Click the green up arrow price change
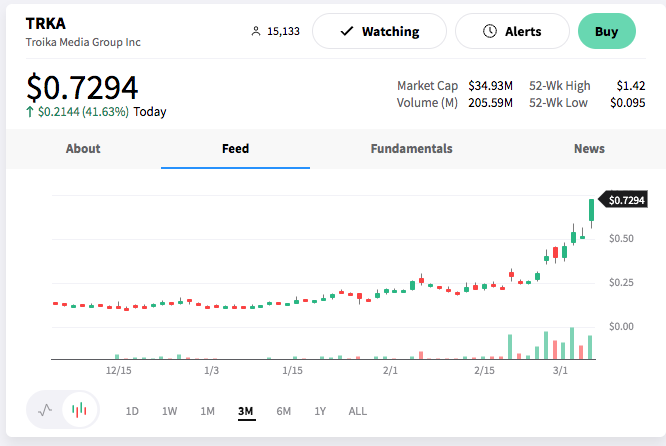 coord(29,112)
